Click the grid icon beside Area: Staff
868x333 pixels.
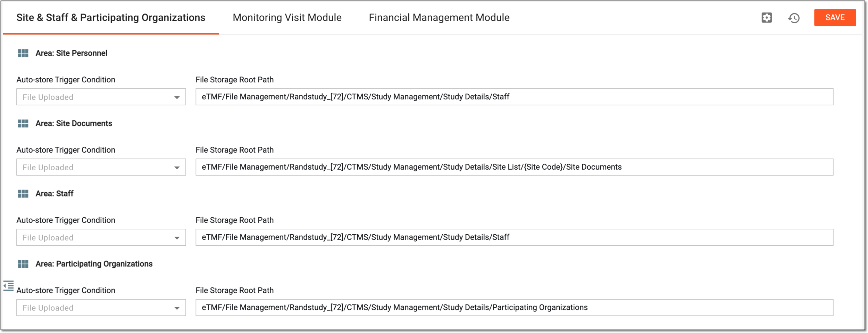click(23, 194)
